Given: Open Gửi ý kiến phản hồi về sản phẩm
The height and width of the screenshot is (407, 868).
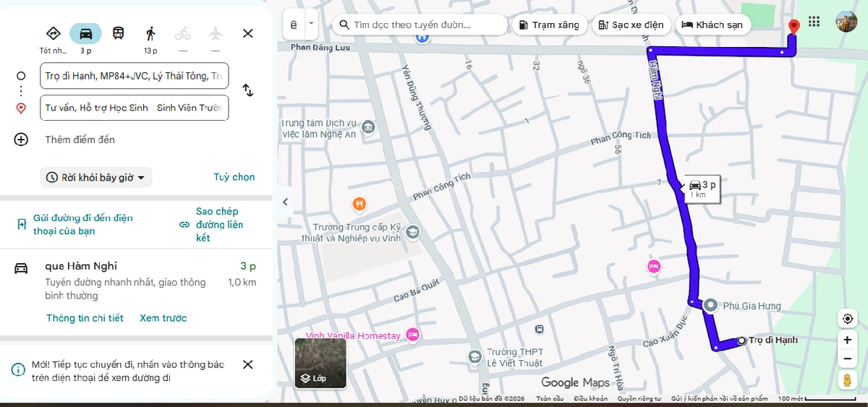Looking at the screenshot, I should [719, 398].
